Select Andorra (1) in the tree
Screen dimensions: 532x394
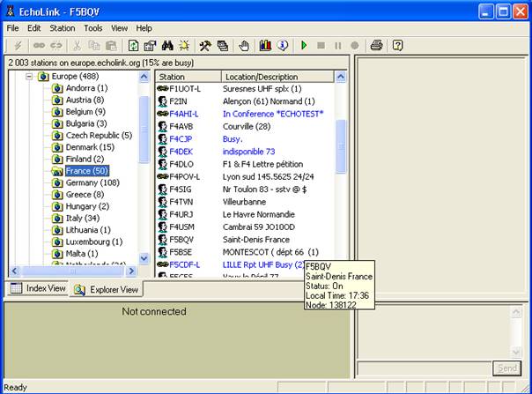(86, 88)
